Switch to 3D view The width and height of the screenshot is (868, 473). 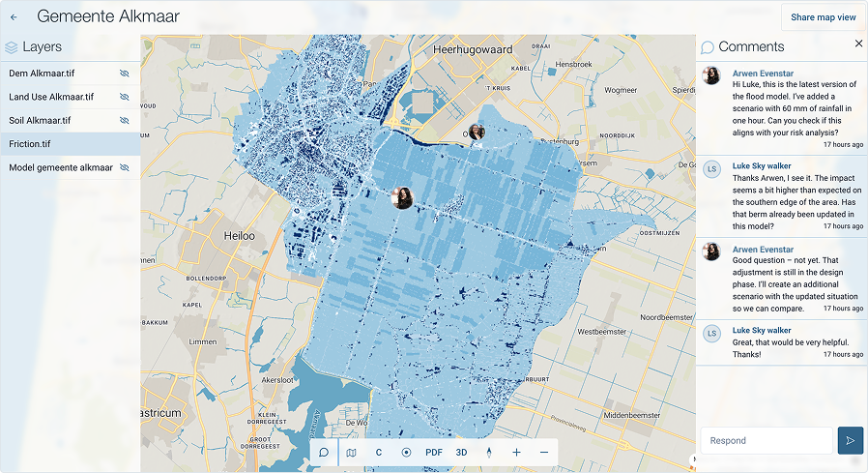[x=461, y=452]
